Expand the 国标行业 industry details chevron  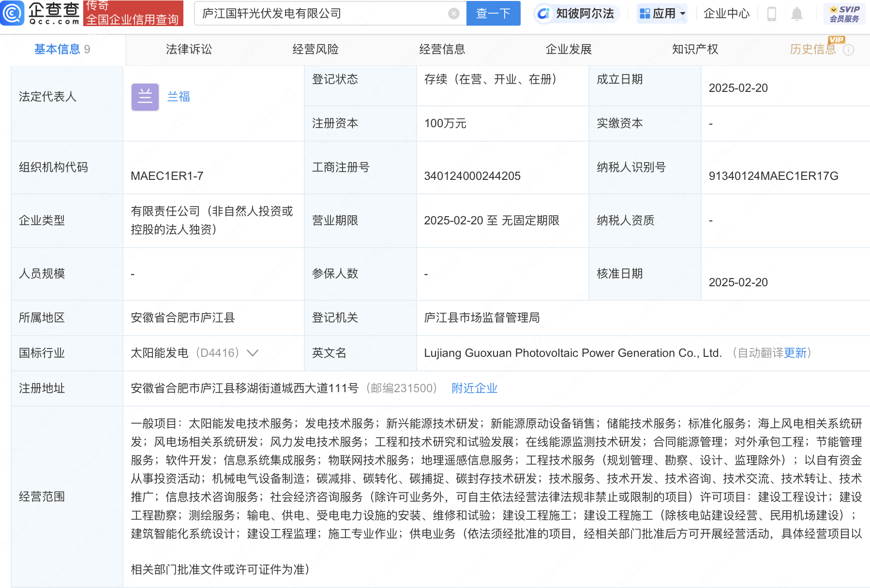pyautogui.click(x=253, y=353)
